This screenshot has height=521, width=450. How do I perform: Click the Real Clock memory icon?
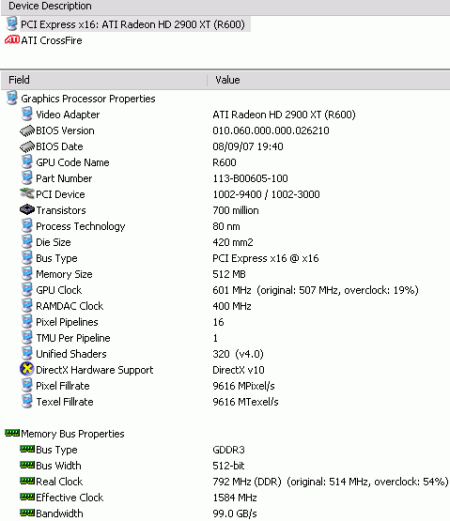[27, 481]
